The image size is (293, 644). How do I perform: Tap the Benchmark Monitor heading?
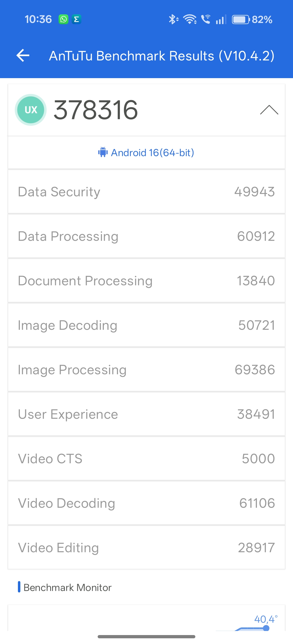[68, 587]
